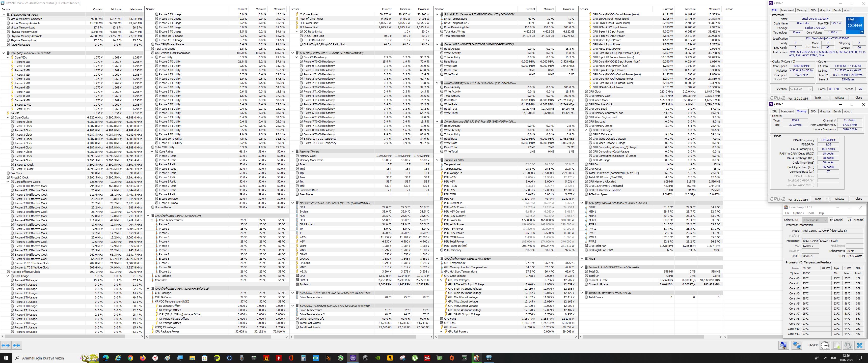The width and height of the screenshot is (868, 363).
Task: Click HWiNFO shrink columns arrows button
Action: (16, 345)
